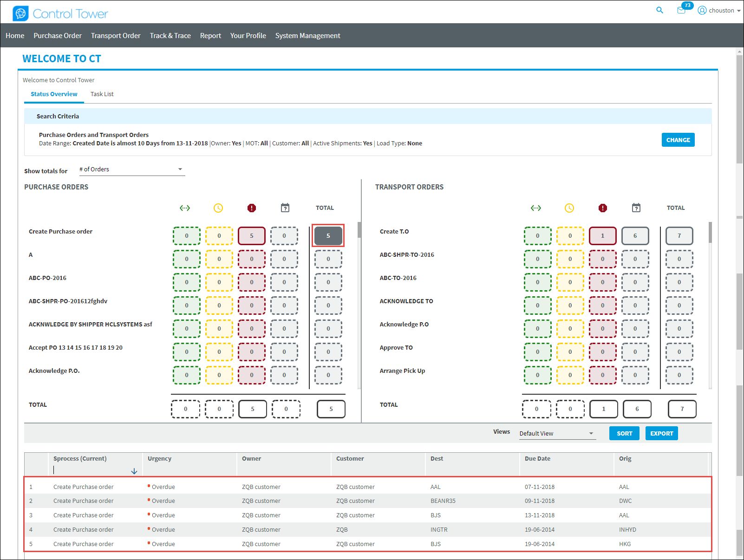Click ACKNOWLEDGE TO on-track count box
The height and width of the screenshot is (560, 744).
click(538, 305)
